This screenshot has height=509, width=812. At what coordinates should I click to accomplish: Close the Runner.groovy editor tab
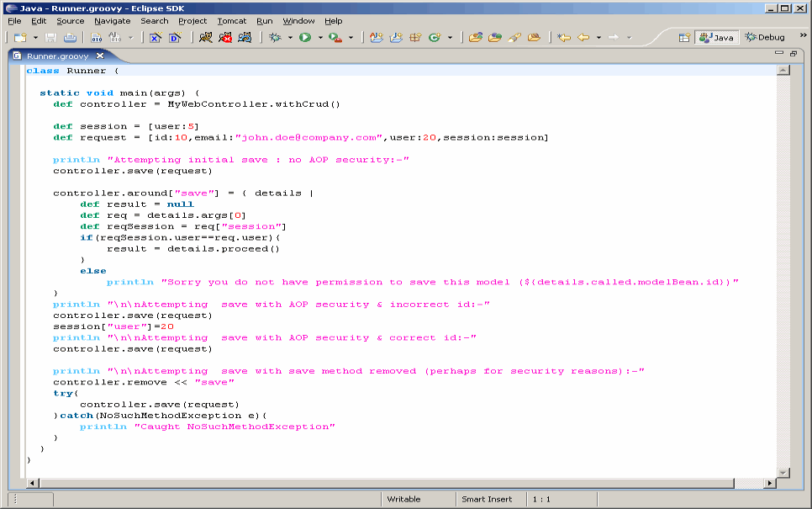[x=100, y=56]
